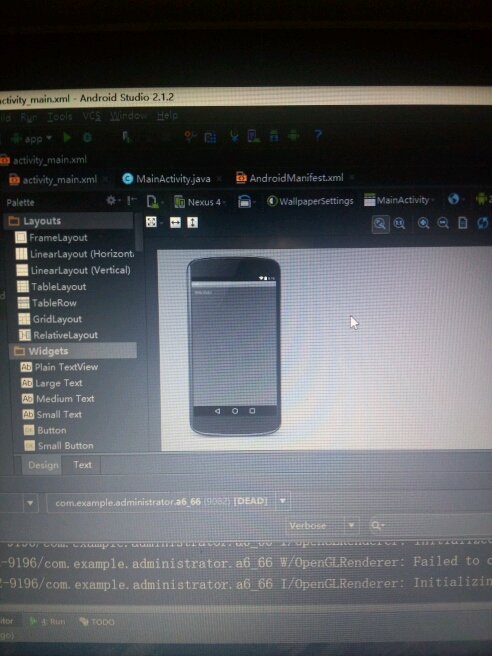Viewport: 492px width, 656px height.
Task: Close the AndroidManifest.xml tab
Action: click(352, 177)
